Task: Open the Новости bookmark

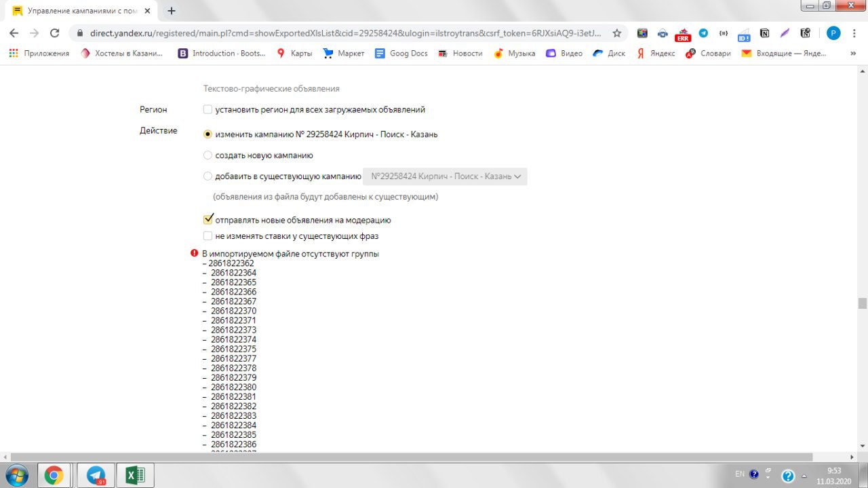Action: pos(460,53)
